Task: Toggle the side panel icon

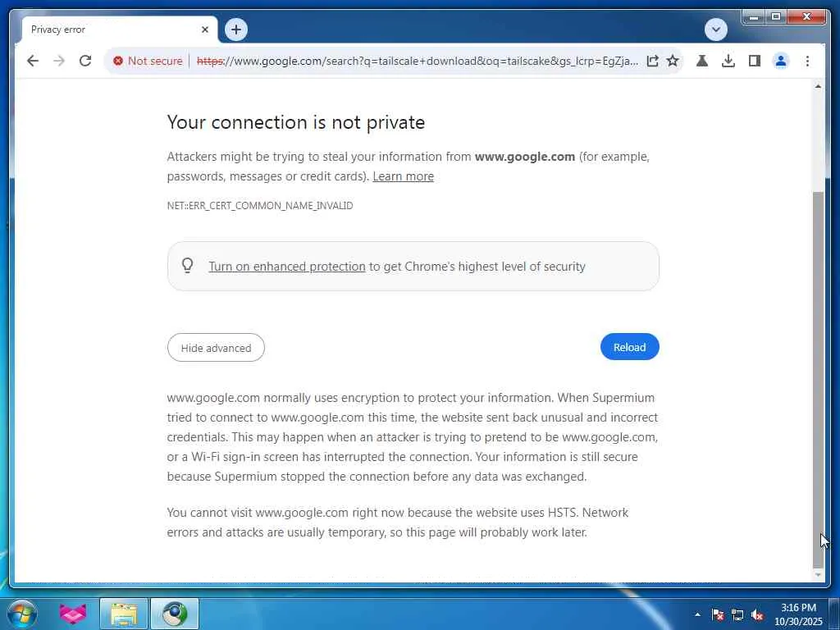Action: pos(755,61)
